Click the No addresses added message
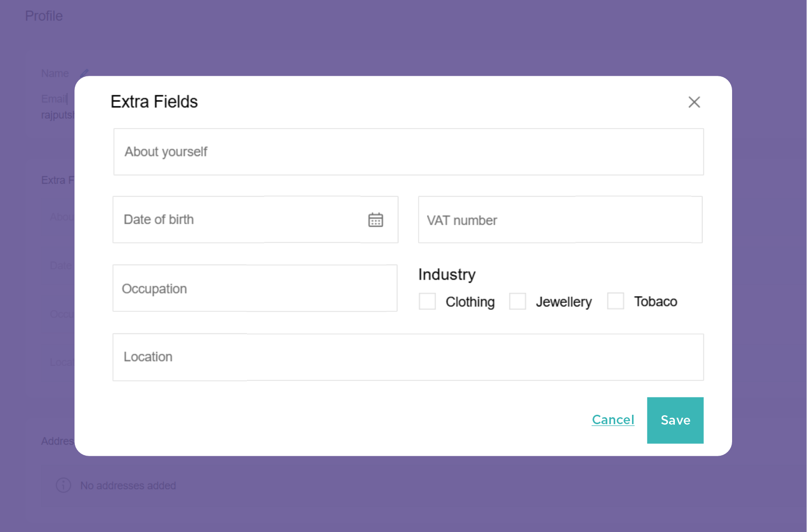The height and width of the screenshot is (532, 807). pyautogui.click(x=128, y=486)
